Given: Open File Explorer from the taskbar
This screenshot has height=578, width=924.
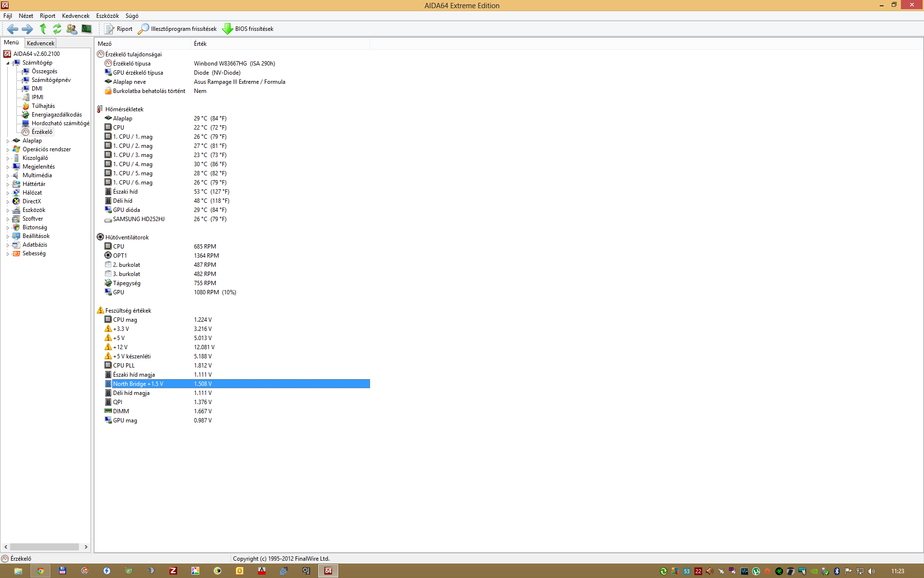Looking at the screenshot, I should pyautogui.click(x=18, y=571).
